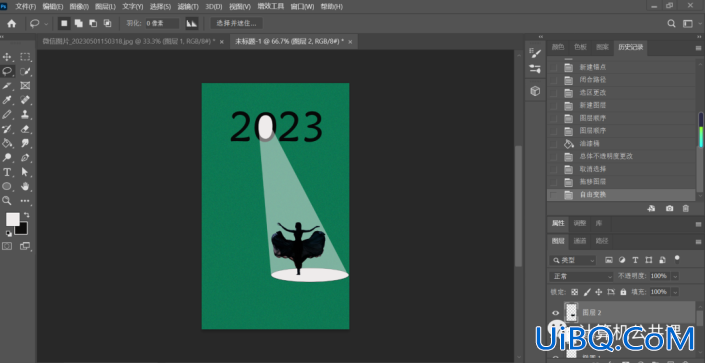Change the screen mode
Screen dimensions: 705x363
pyautogui.click(x=25, y=246)
